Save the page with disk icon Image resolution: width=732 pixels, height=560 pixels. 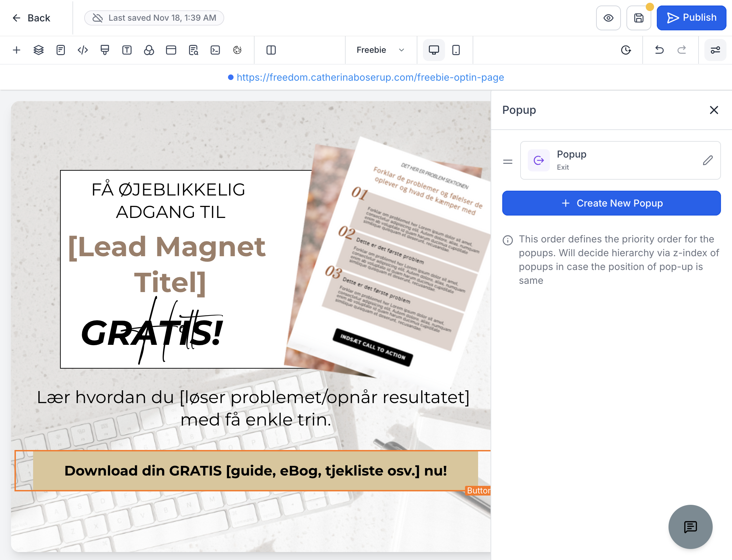(x=639, y=18)
